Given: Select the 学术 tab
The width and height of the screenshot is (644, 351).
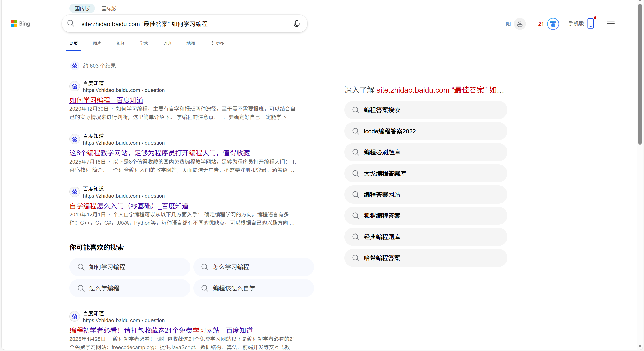Looking at the screenshot, I should tap(144, 43).
